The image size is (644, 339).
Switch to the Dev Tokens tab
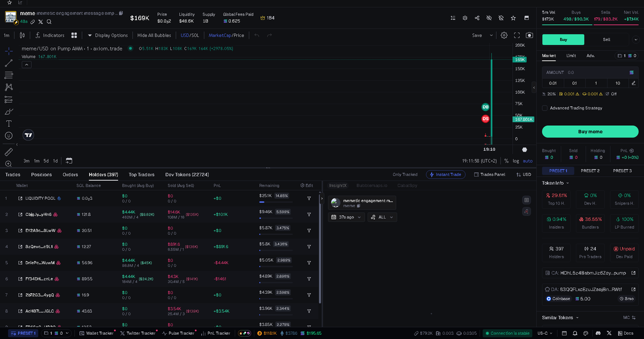point(187,175)
